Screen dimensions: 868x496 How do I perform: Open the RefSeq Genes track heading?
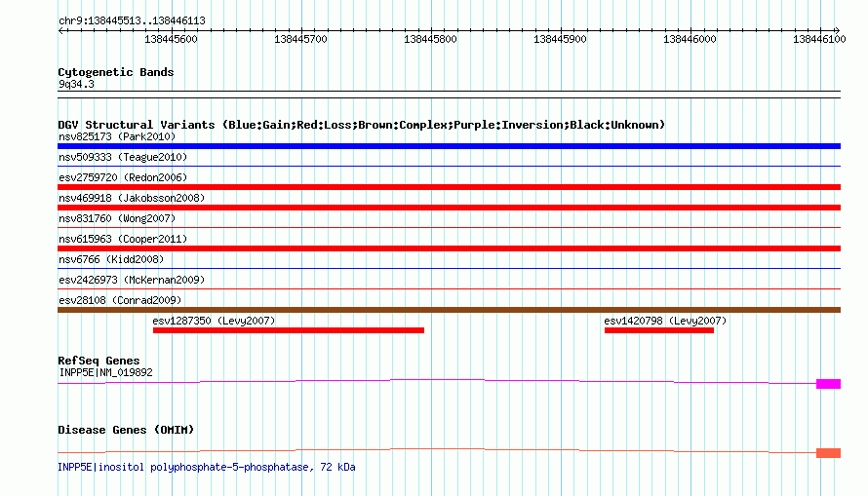[99, 361]
